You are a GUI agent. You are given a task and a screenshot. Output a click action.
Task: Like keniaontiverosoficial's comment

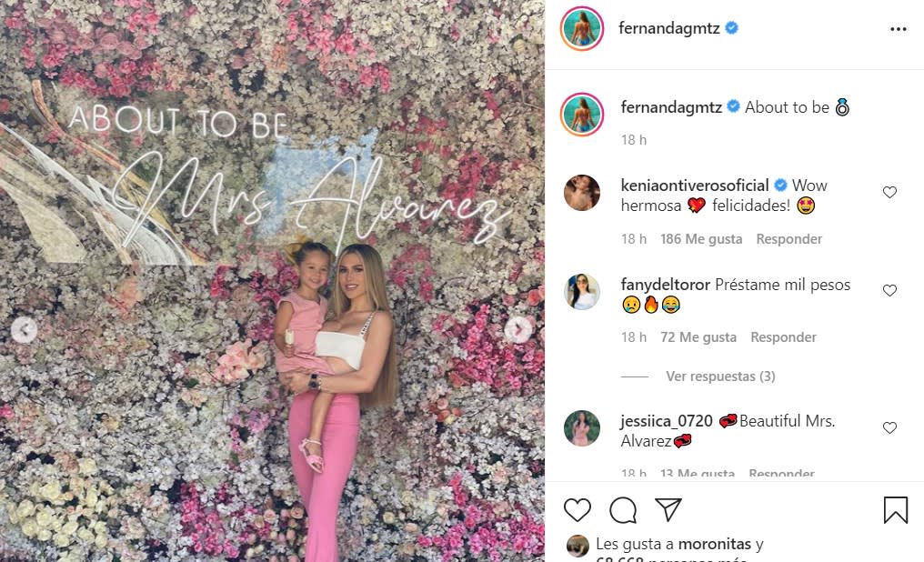pos(889,192)
